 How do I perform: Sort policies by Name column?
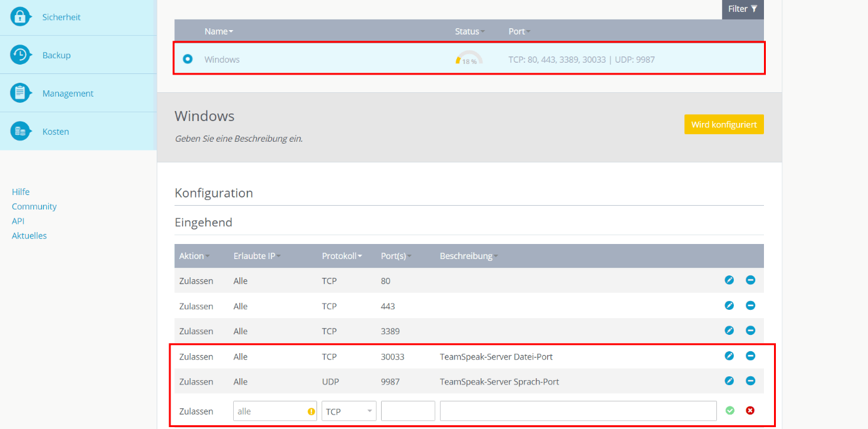[219, 31]
